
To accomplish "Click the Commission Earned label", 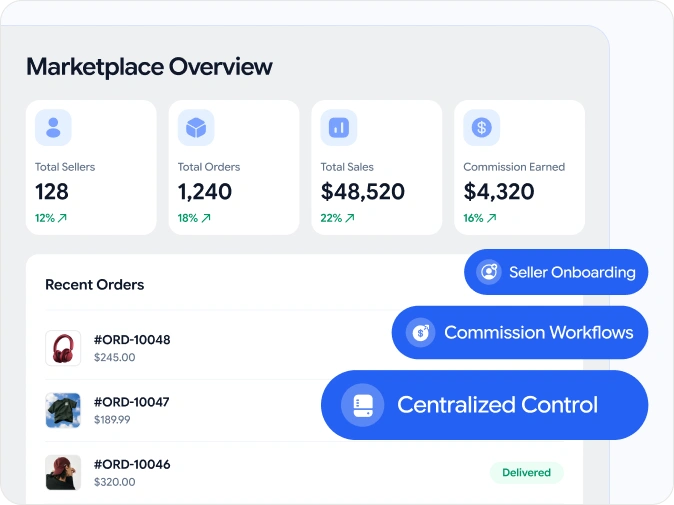I will click(x=514, y=167).
